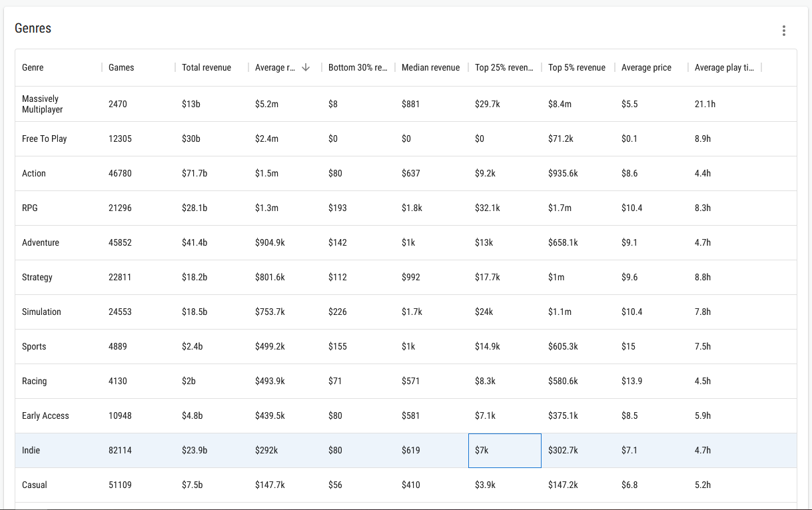Click the descending sort arrow on Average revenue
The height and width of the screenshot is (510, 812).
point(306,67)
